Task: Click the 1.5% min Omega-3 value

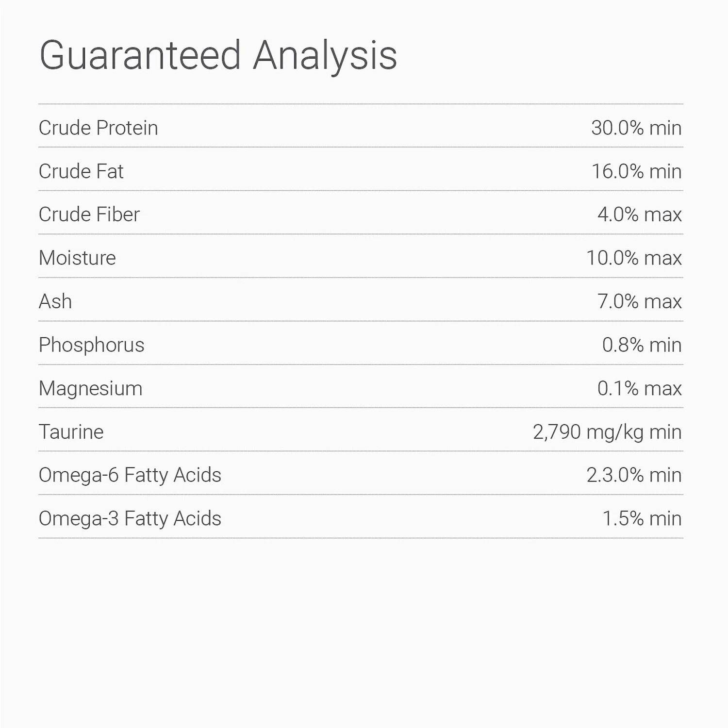Action: tap(642, 518)
